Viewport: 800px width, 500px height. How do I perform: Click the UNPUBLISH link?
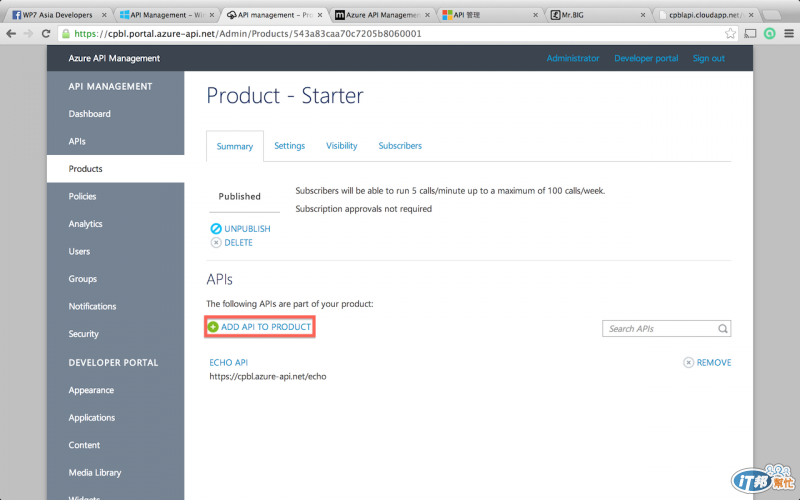click(247, 229)
